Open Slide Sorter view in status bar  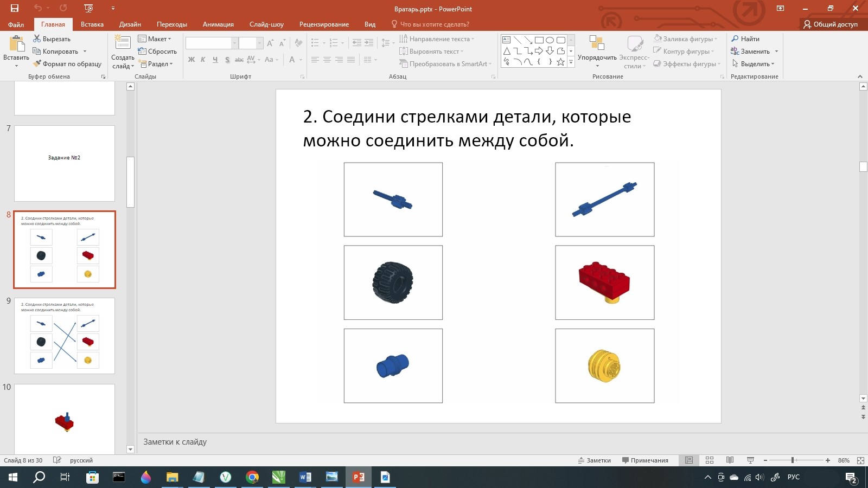(x=710, y=460)
